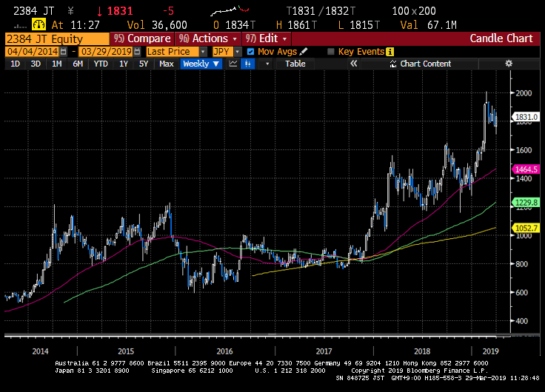Open the Edit menu
This screenshot has height=392, width=545.
point(262,38)
